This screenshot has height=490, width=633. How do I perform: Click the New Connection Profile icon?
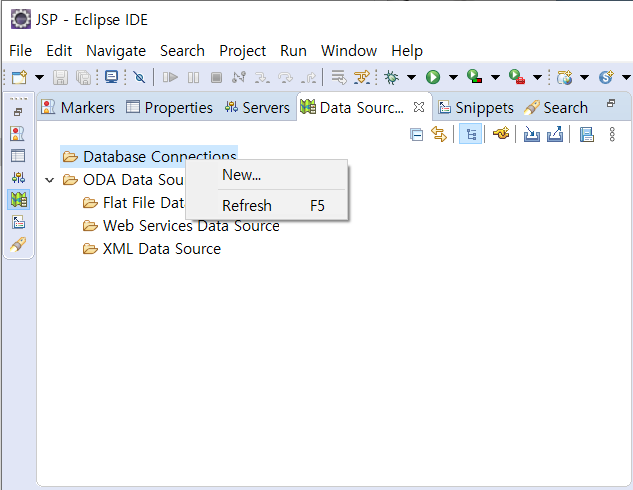tap(501, 133)
